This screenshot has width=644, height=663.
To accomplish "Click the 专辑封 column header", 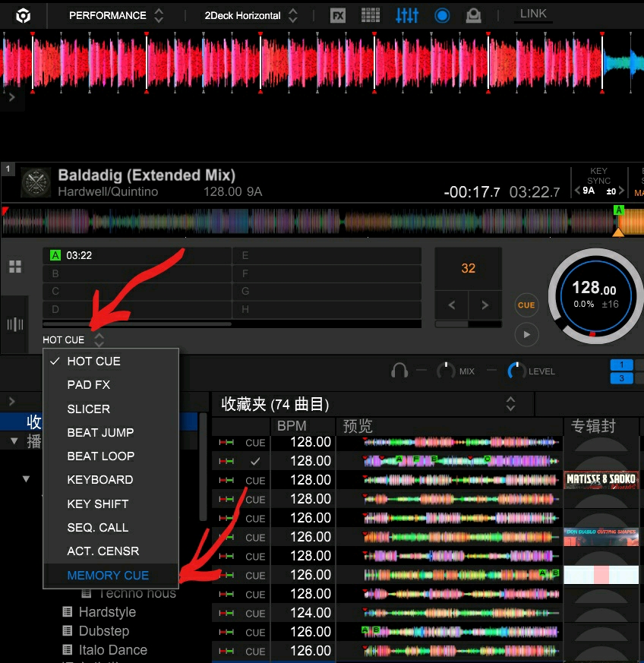I will click(601, 426).
